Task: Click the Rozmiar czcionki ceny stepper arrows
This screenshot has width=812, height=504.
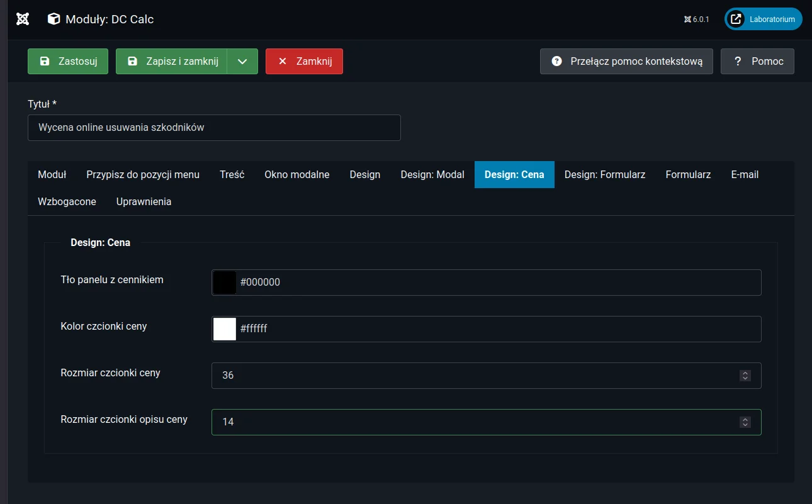Action: click(x=745, y=376)
